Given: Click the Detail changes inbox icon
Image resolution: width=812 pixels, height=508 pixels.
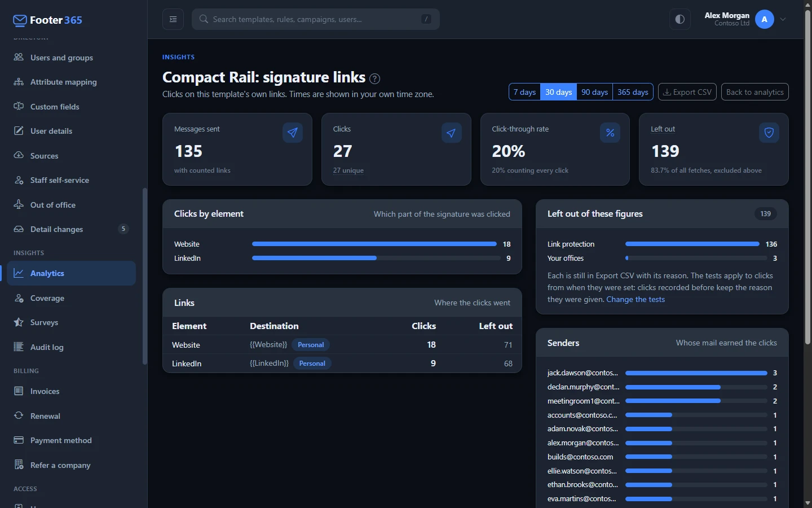Looking at the screenshot, I should (19, 229).
